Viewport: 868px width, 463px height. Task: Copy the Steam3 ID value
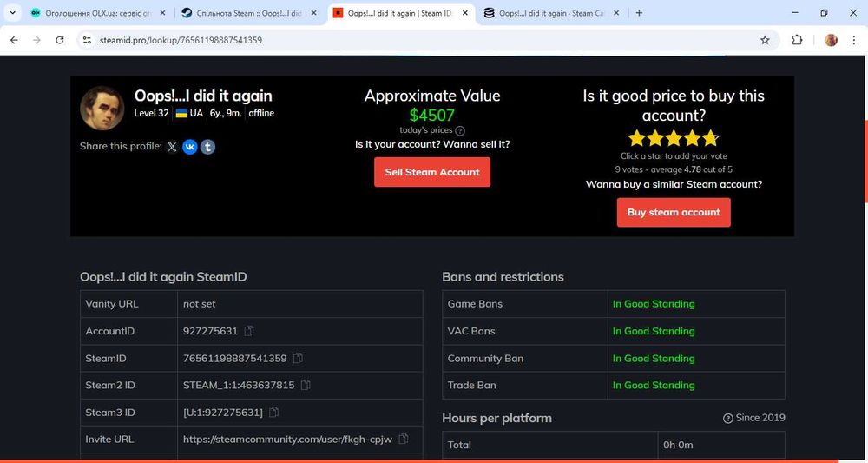tap(273, 413)
